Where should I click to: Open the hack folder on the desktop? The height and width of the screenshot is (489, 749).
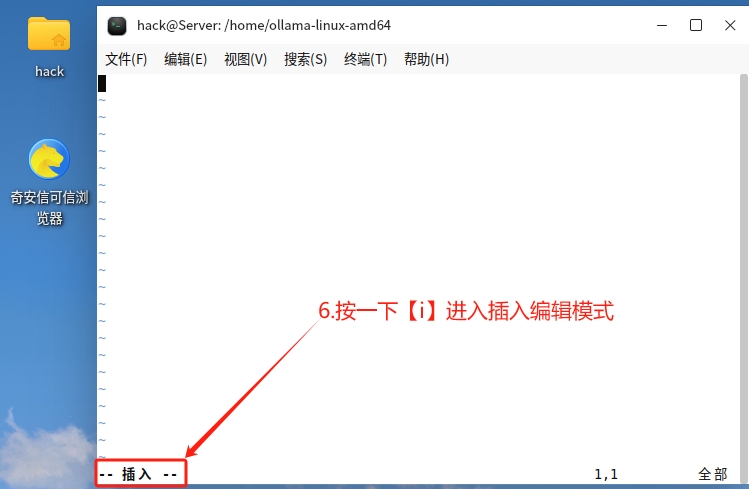tap(49, 34)
